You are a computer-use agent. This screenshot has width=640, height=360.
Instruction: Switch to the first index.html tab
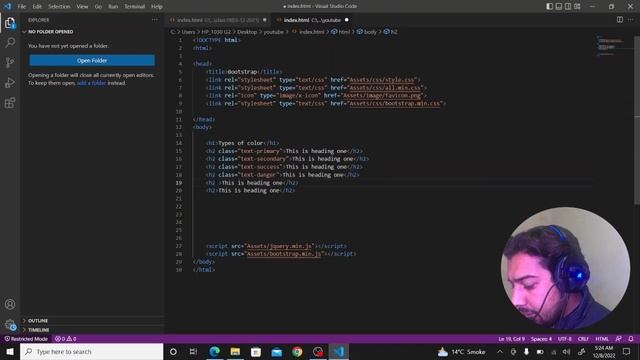(218, 20)
